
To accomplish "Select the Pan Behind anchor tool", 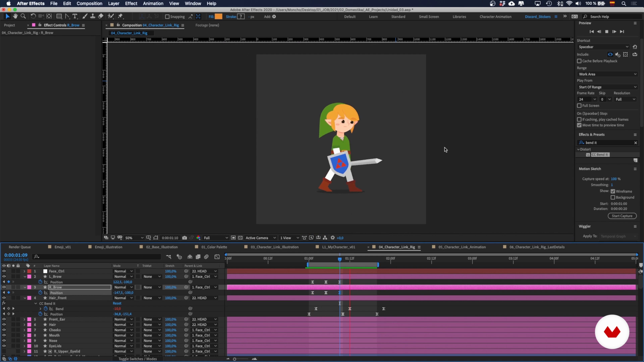I will [49, 16].
